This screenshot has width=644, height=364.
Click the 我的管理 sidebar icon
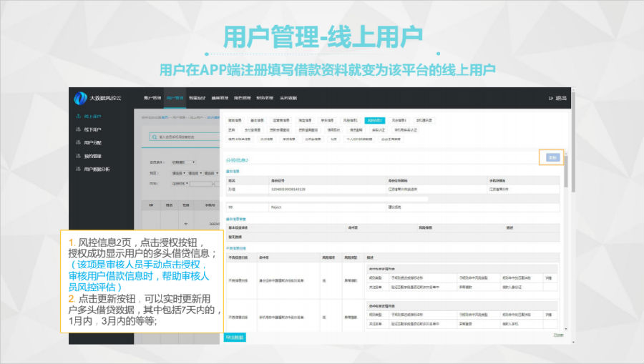tap(77, 155)
